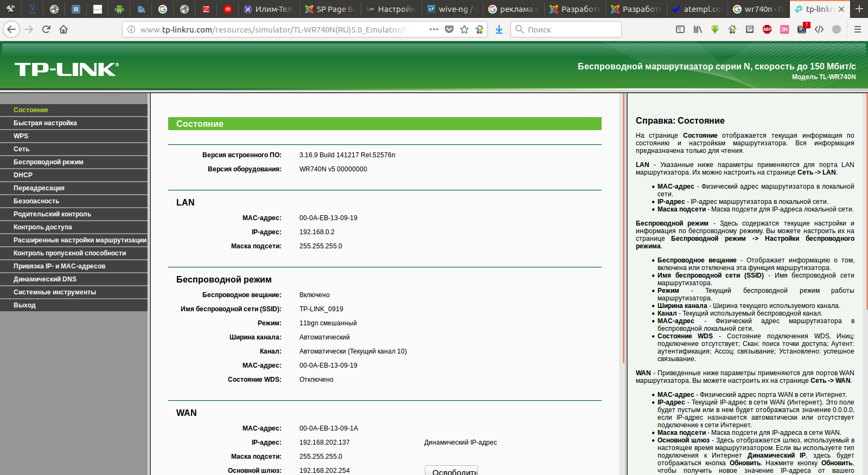Switch to the Настройка tab
868x475 pixels.
click(x=391, y=9)
